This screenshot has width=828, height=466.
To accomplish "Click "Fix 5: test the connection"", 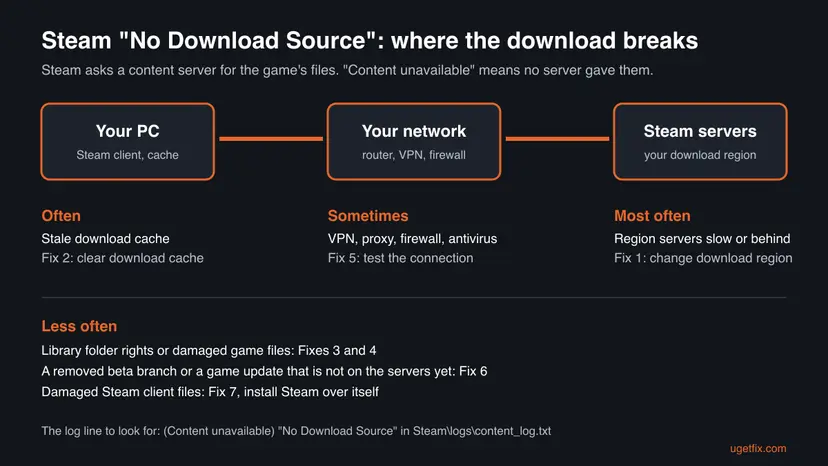I will (x=400, y=258).
